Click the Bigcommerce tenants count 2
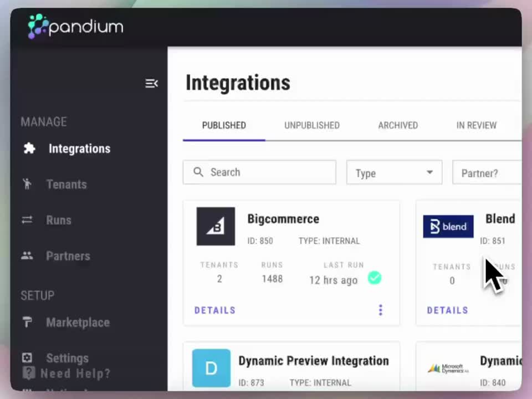 tap(219, 279)
